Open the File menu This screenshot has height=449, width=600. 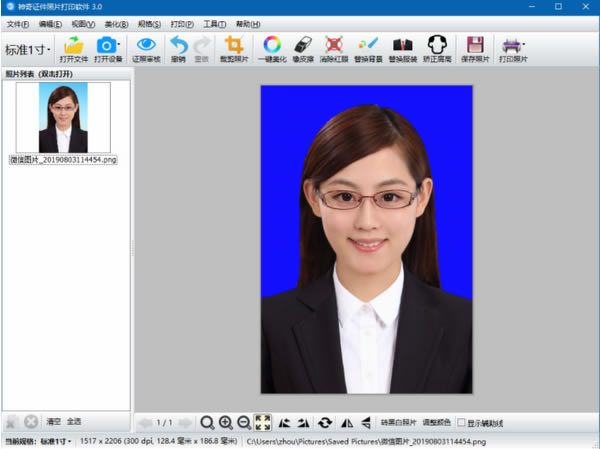pyautogui.click(x=18, y=23)
